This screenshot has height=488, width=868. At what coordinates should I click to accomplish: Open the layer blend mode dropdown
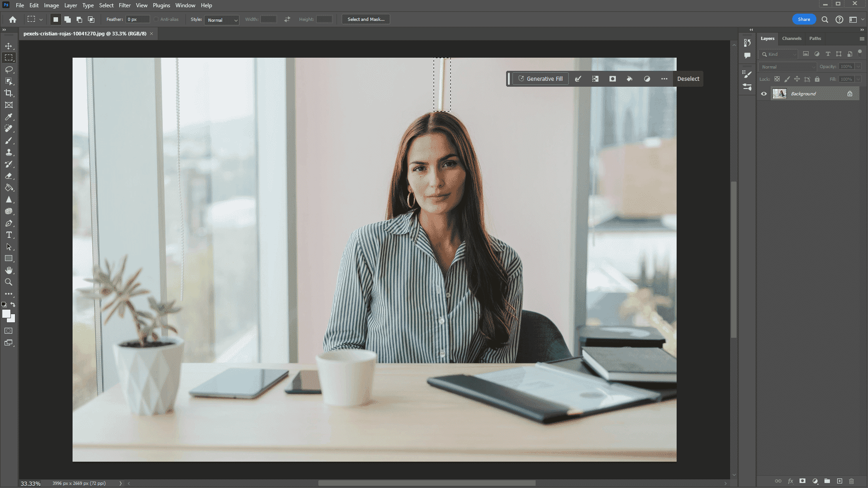coord(787,67)
